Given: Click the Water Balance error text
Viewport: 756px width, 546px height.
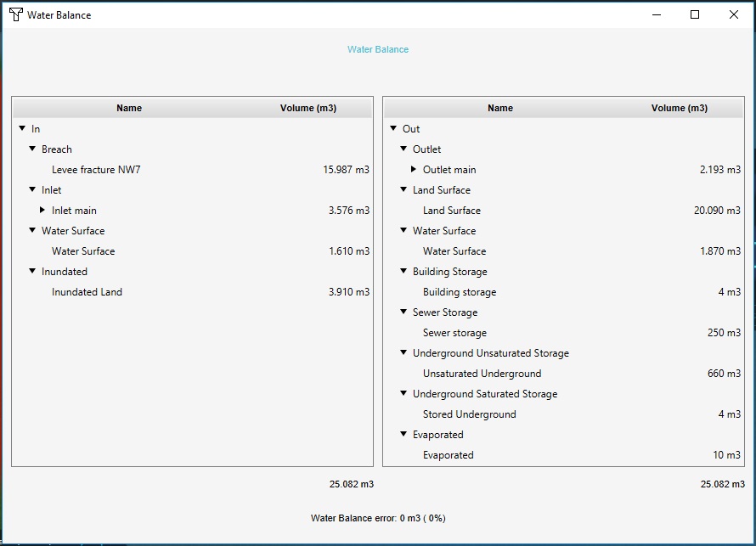Looking at the screenshot, I should pyautogui.click(x=378, y=518).
